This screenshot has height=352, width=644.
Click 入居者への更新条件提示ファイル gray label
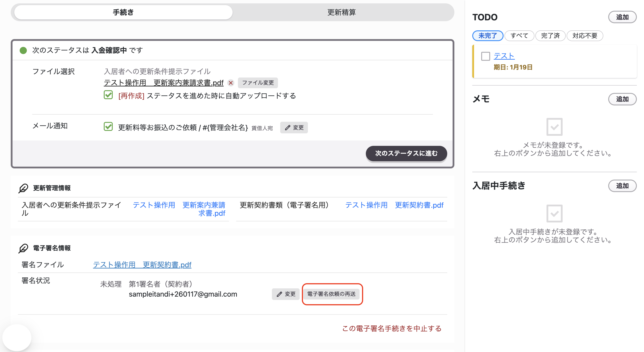[x=157, y=72]
